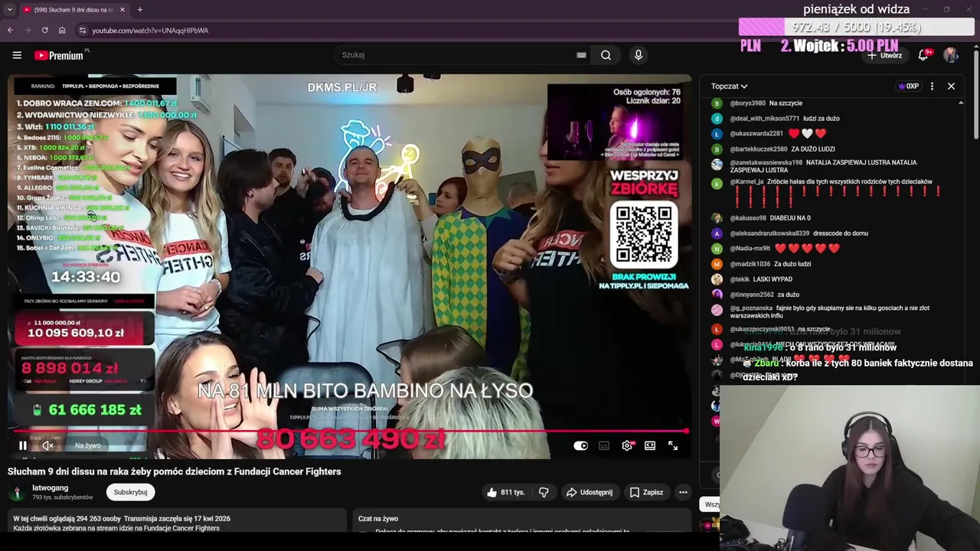Focus the Szukaj search field

coord(456,55)
